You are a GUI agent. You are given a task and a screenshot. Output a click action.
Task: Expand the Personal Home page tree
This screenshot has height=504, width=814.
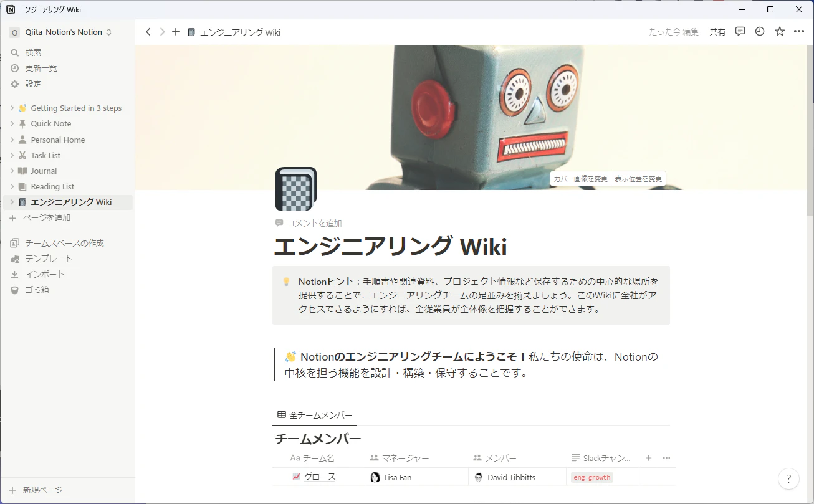click(12, 140)
